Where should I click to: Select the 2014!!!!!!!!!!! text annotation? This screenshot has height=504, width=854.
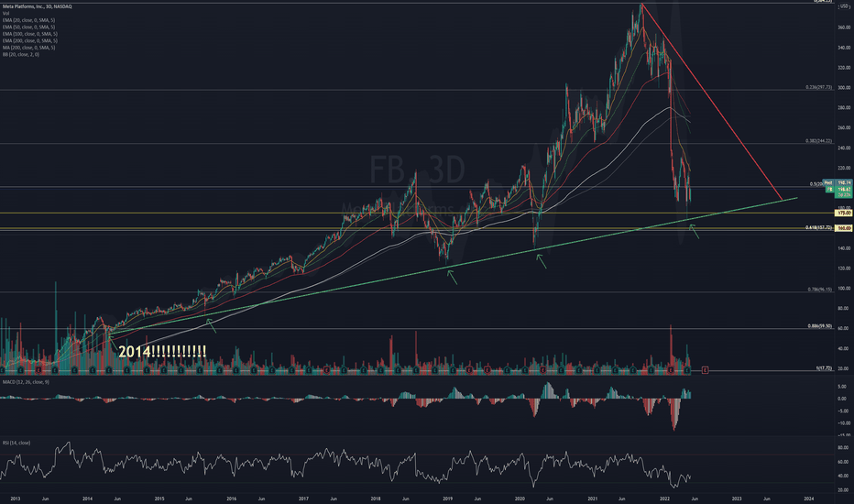pos(162,352)
